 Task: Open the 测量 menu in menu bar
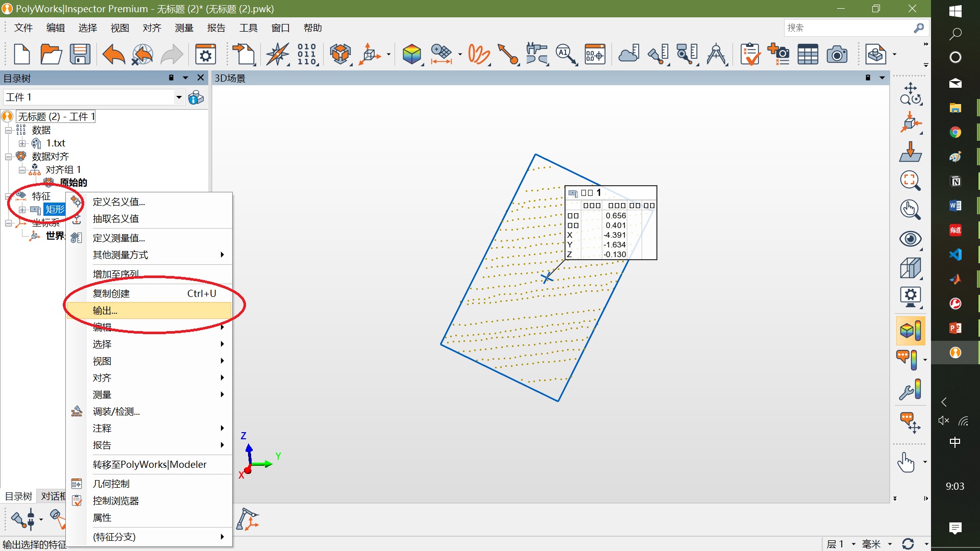184,28
